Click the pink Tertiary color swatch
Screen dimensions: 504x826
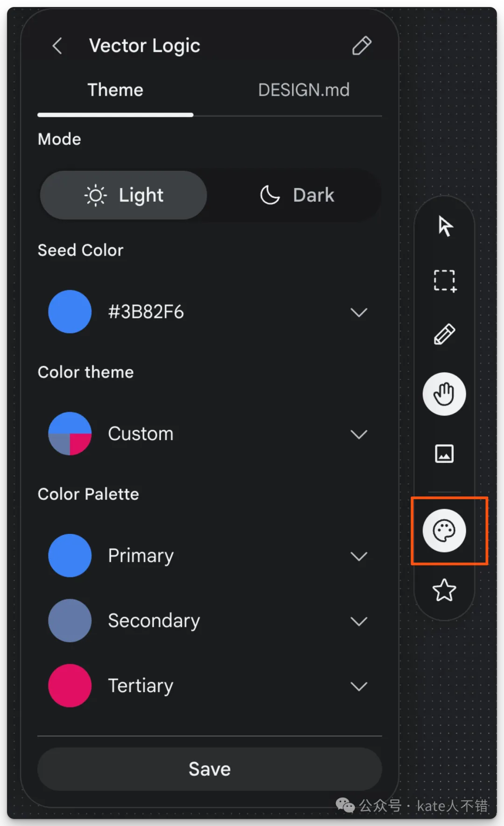pyautogui.click(x=70, y=686)
